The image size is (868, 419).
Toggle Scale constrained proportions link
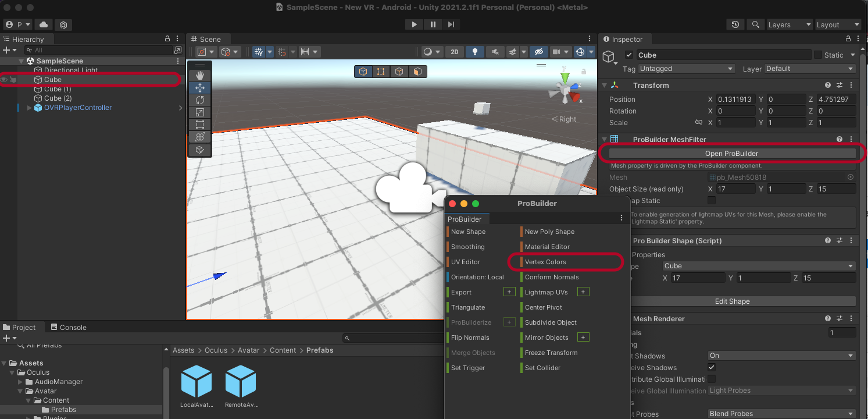click(699, 123)
